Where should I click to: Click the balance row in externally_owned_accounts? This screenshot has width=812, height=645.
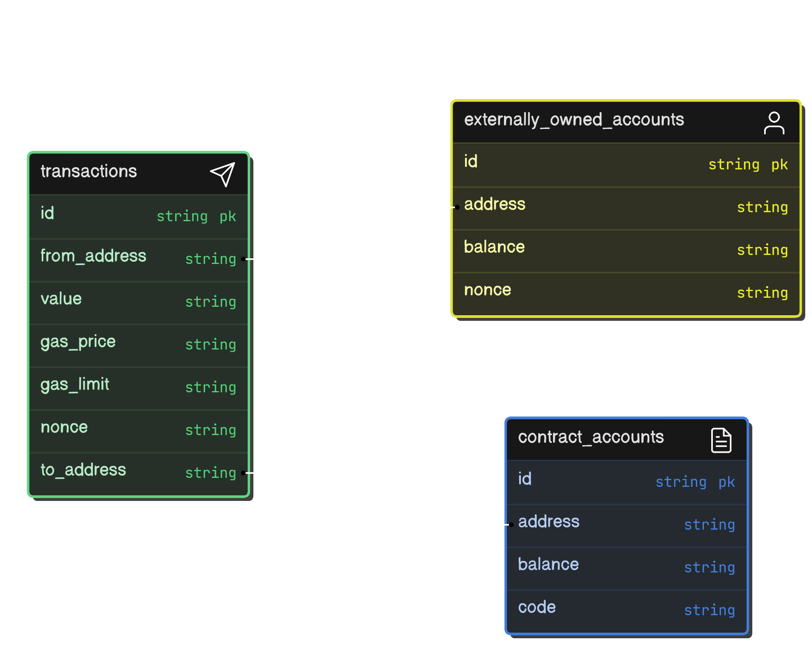625,248
